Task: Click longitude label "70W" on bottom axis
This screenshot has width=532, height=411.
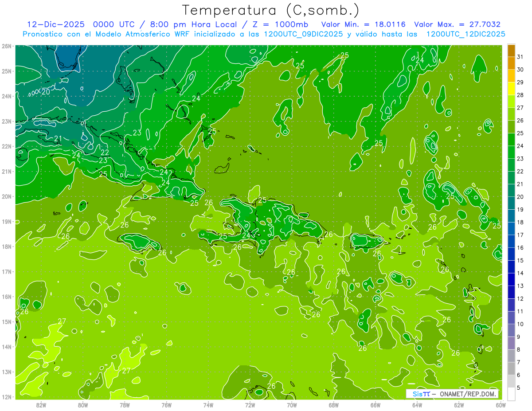Action: (292, 404)
